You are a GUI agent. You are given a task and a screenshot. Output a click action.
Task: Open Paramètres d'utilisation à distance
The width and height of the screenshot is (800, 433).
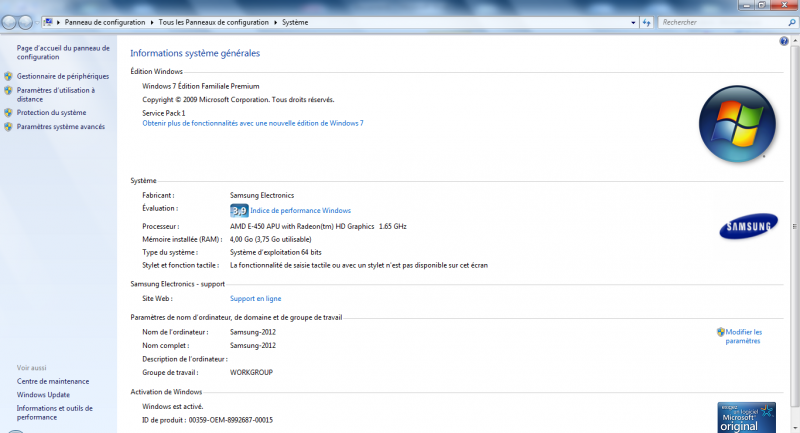56,95
